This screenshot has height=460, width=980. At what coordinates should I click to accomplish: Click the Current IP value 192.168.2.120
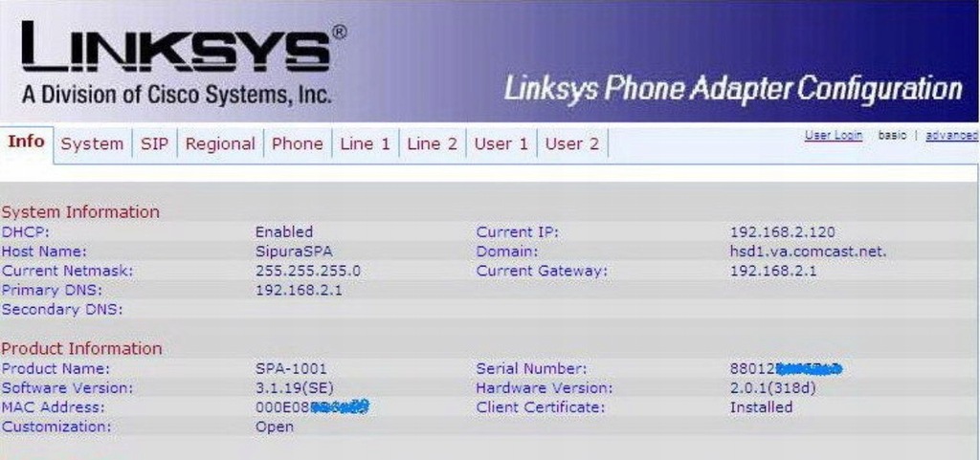tap(782, 232)
